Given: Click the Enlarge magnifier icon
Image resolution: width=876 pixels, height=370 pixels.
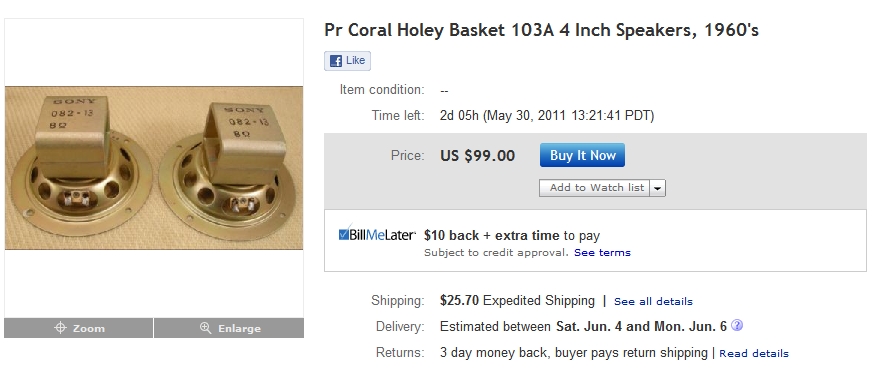Looking at the screenshot, I should (205, 328).
